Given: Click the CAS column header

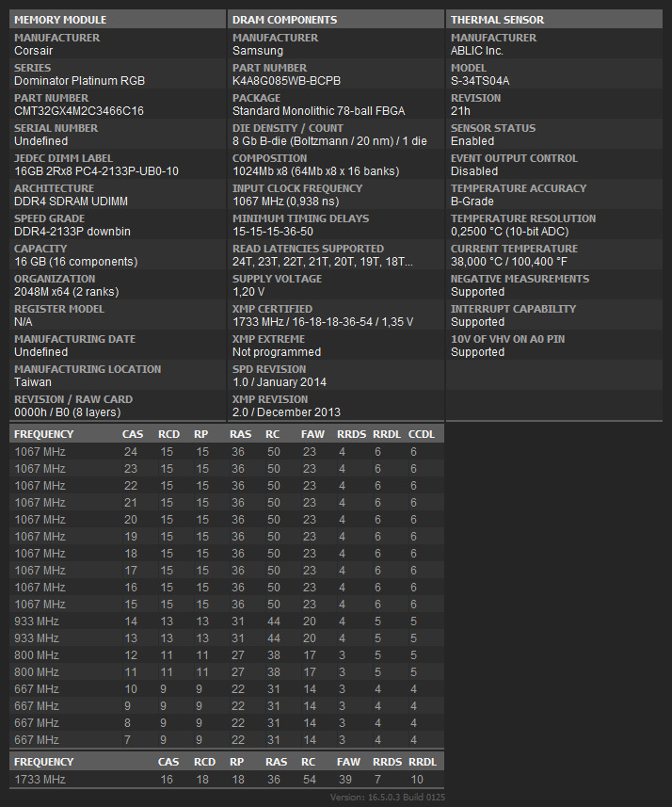Looking at the screenshot, I should click(133, 434).
